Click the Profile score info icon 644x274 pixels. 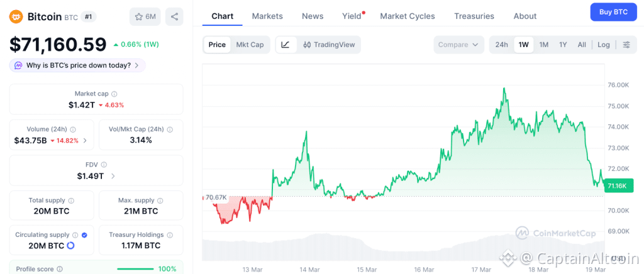point(60,269)
